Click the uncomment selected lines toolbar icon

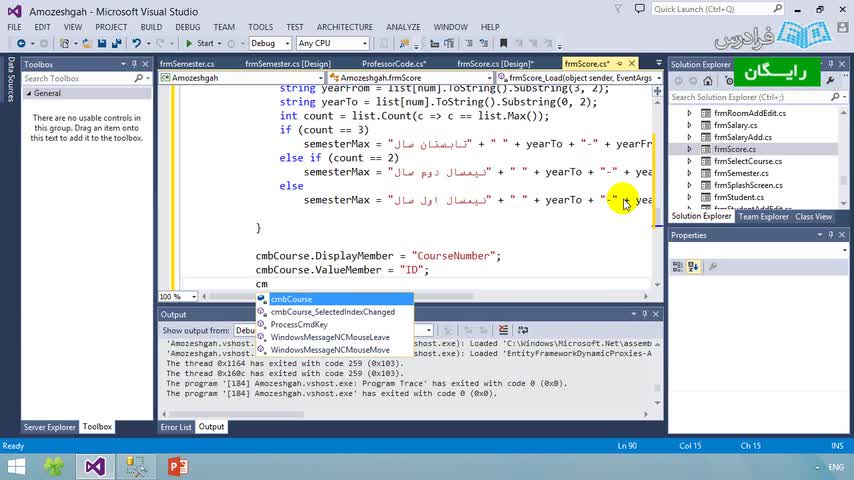point(483,43)
